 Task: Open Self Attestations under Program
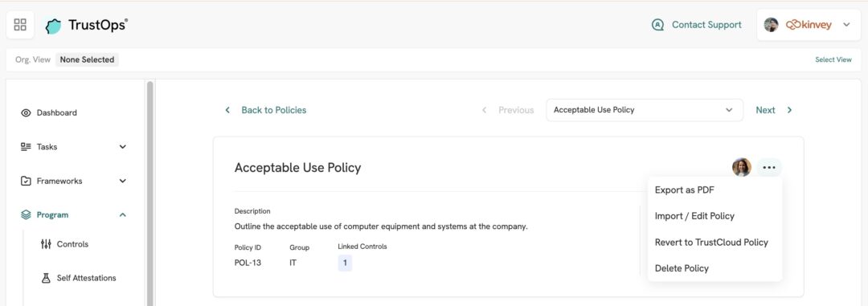pos(86,278)
